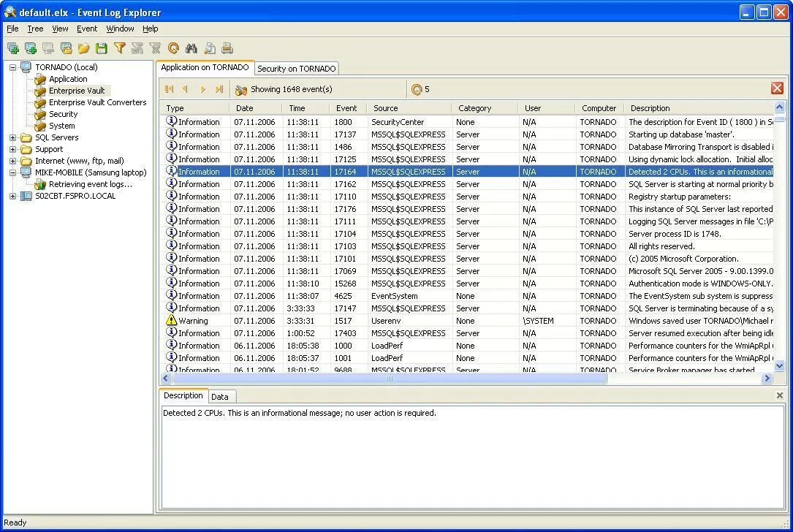Switch to the Security on TORNADO tab

point(296,69)
